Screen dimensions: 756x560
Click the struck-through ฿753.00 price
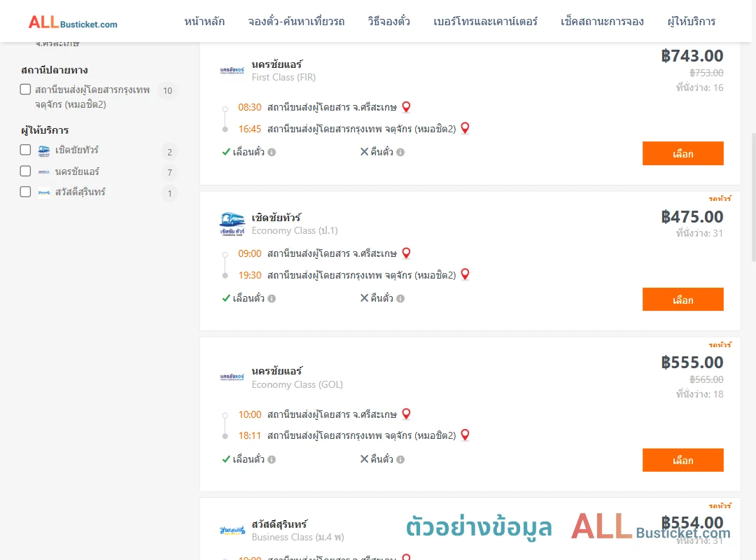[x=706, y=73]
